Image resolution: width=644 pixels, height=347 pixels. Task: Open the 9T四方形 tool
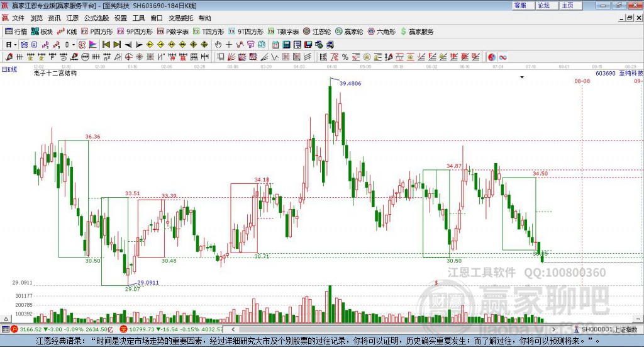click(x=246, y=31)
